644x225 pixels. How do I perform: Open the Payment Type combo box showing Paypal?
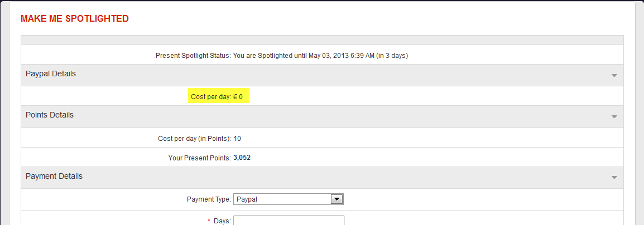pyautogui.click(x=282, y=199)
